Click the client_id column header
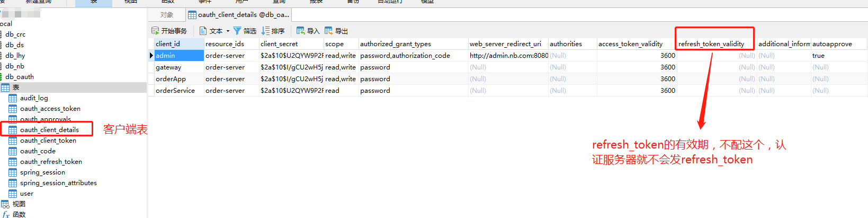Screen dimensions: 868x218 click(168, 44)
